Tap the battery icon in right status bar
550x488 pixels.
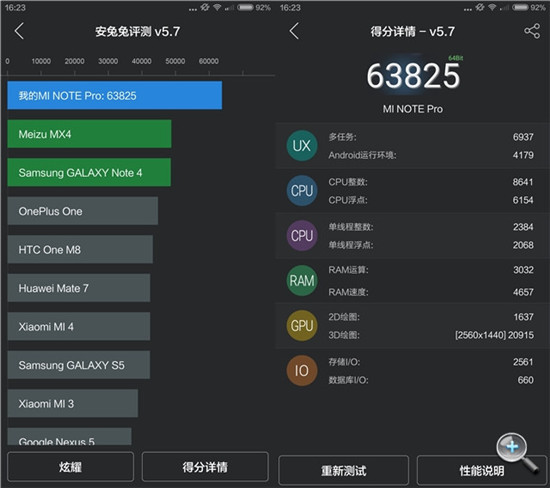click(520, 7)
